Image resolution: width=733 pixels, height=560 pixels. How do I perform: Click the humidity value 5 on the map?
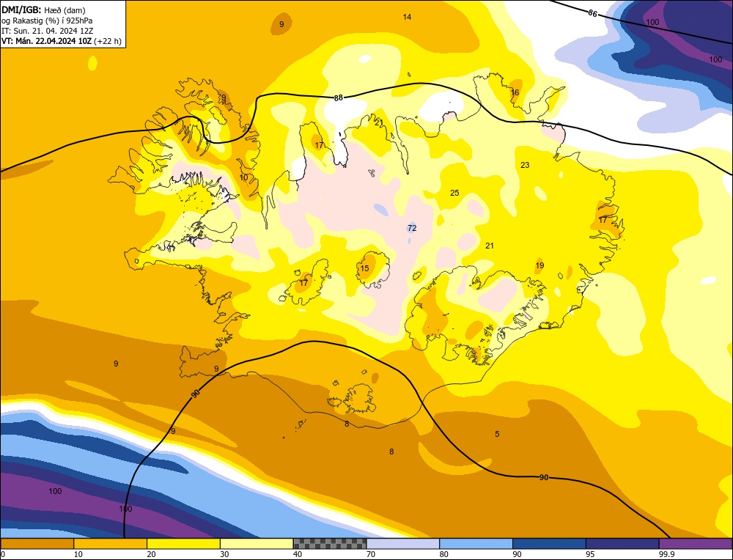coord(497,434)
